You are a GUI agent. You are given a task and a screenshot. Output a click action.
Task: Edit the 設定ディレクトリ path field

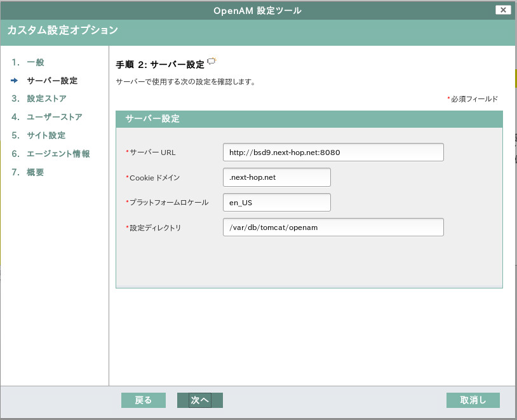click(332, 227)
